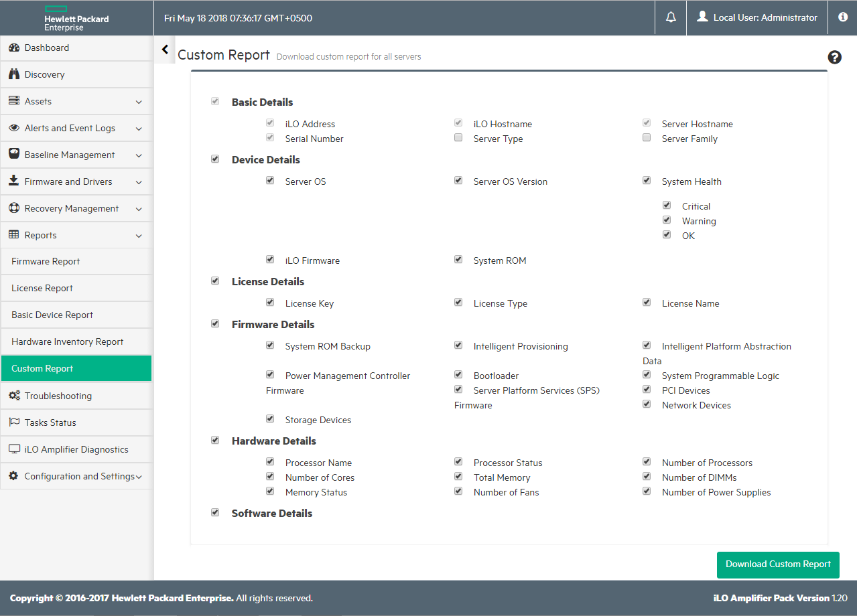Click the info icon in header
Viewport: 857px width, 616px height.
point(843,17)
